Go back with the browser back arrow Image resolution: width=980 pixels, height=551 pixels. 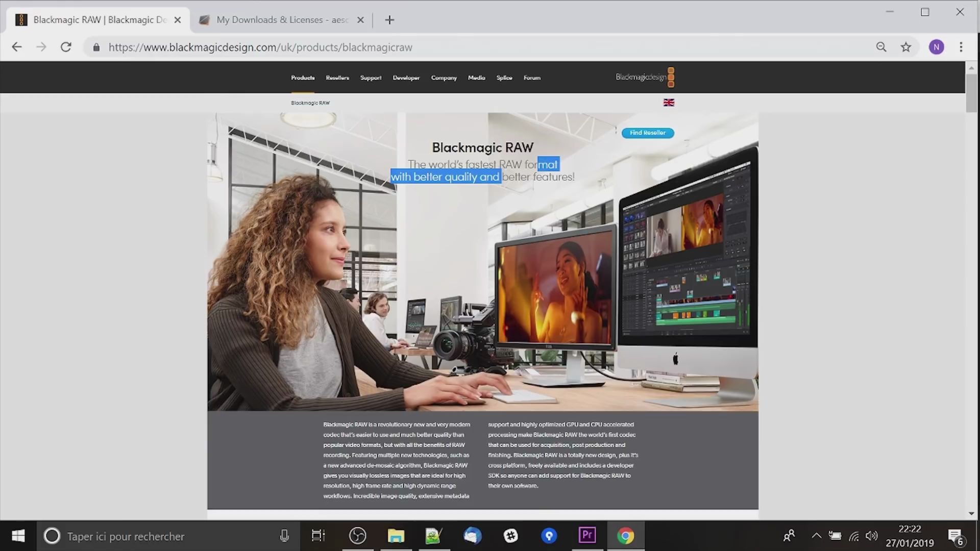(17, 47)
